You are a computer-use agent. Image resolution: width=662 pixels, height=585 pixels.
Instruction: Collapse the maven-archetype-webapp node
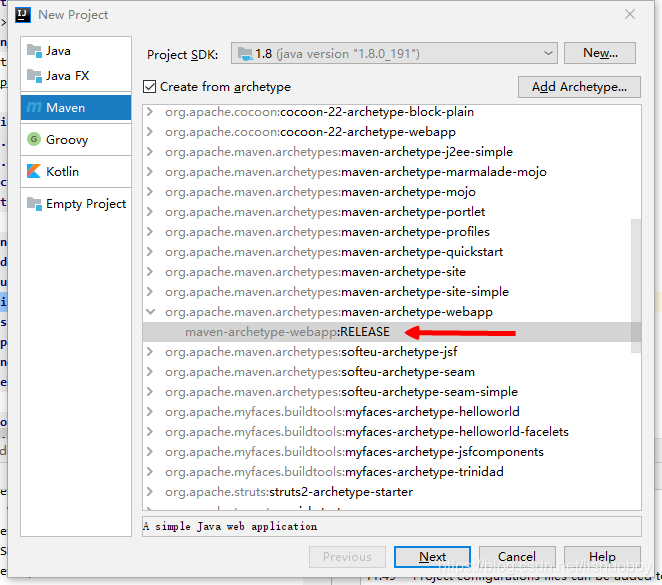point(150,312)
